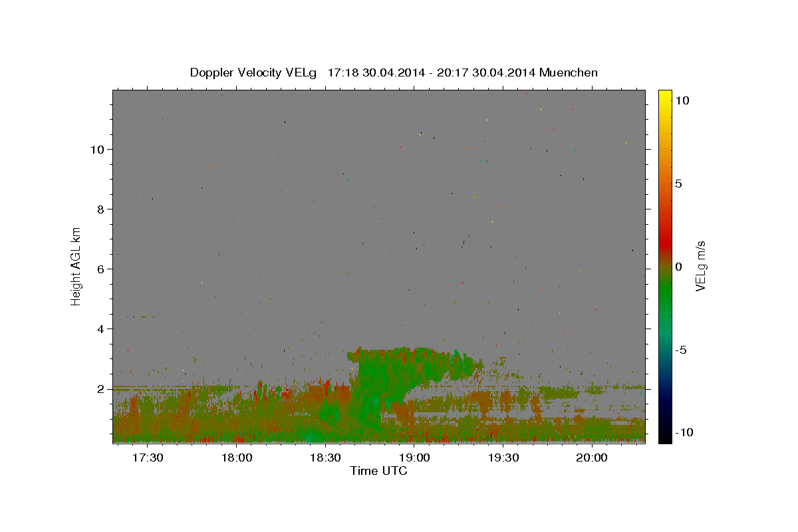Select the 17:30 time tick label

(148, 458)
